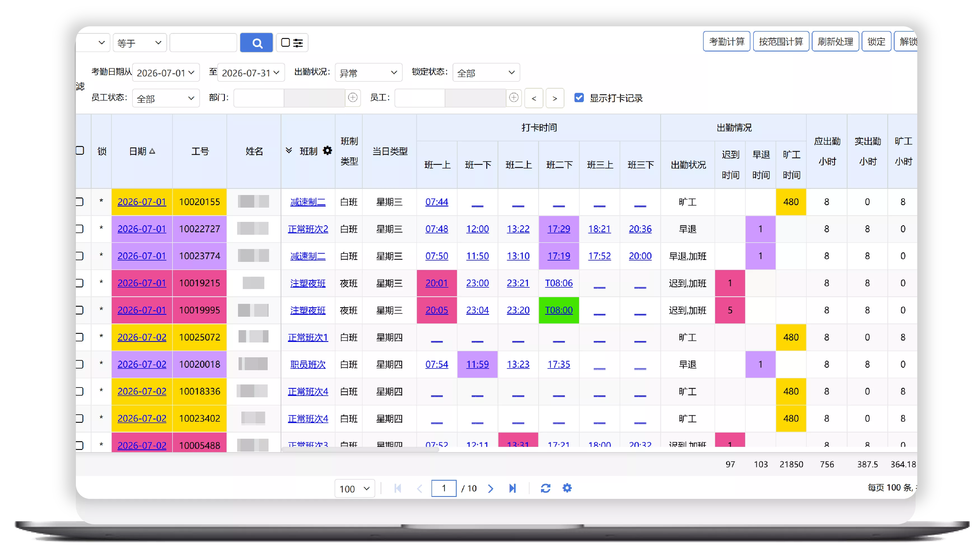
Task: Click the 部门 code input field
Action: 259,98
